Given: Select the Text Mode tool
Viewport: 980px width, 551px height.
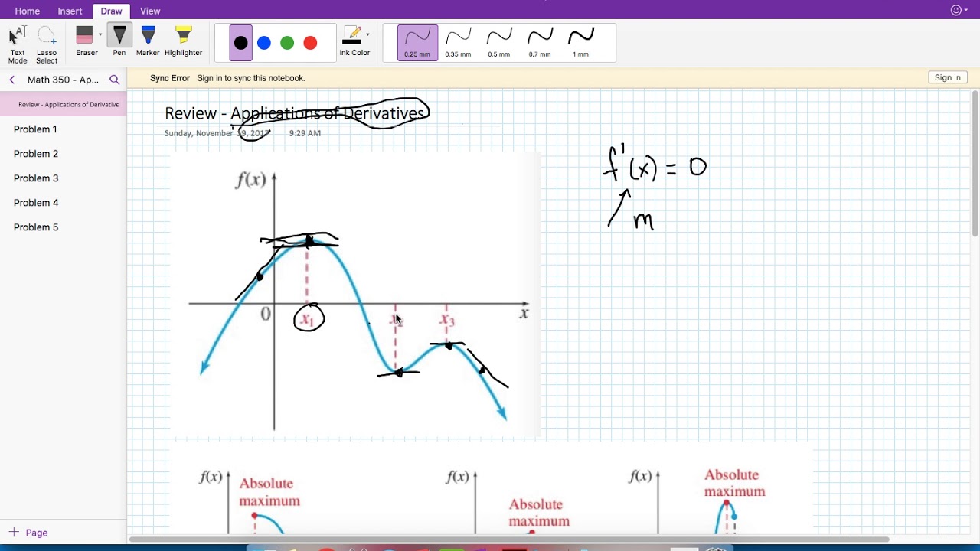Looking at the screenshot, I should 18,44.
